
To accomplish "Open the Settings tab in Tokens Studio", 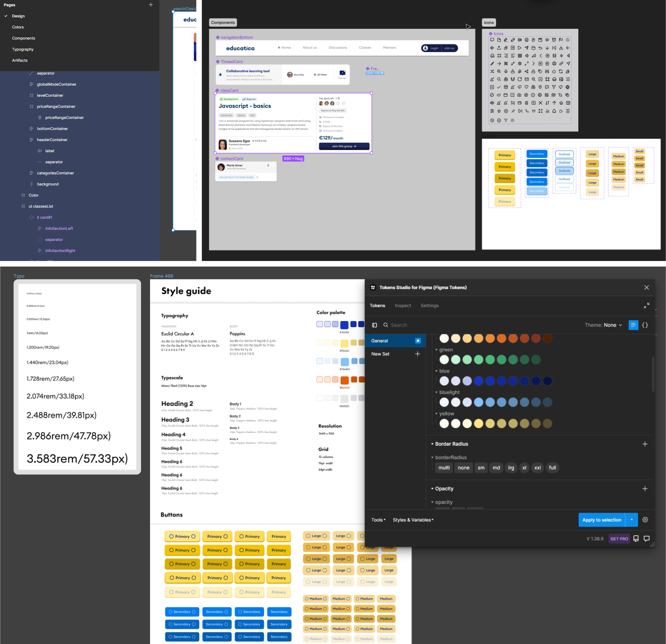I will [429, 305].
